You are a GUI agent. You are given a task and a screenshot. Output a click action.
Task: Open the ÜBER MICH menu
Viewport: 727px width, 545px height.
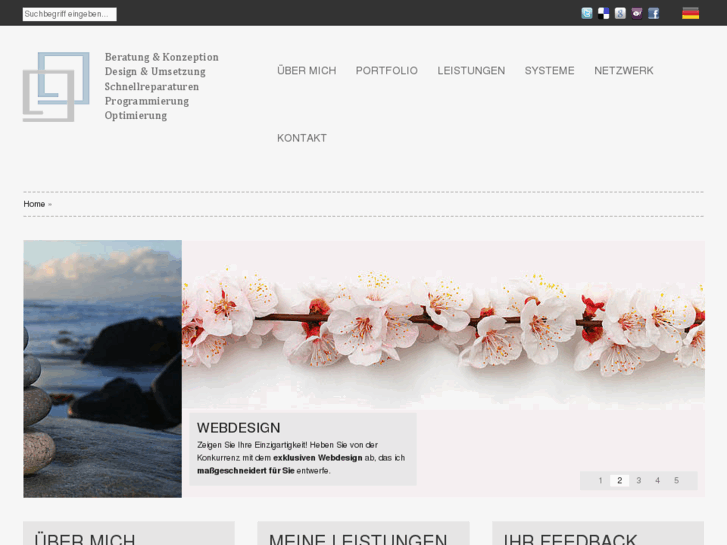[306, 71]
